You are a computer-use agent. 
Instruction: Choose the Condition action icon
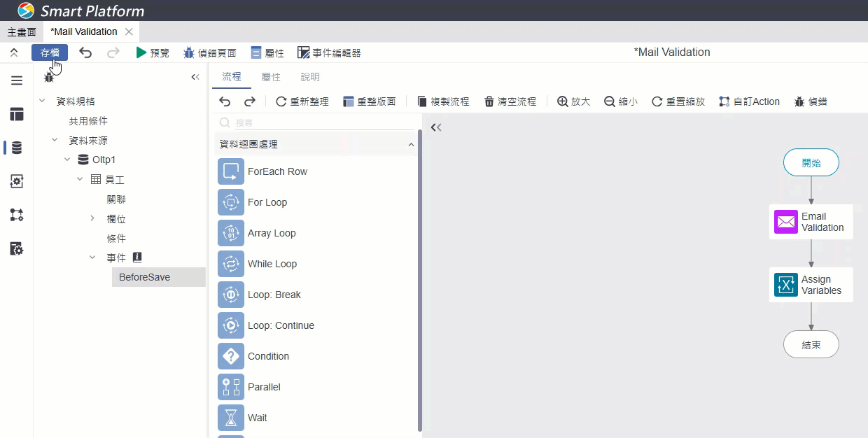(x=231, y=356)
